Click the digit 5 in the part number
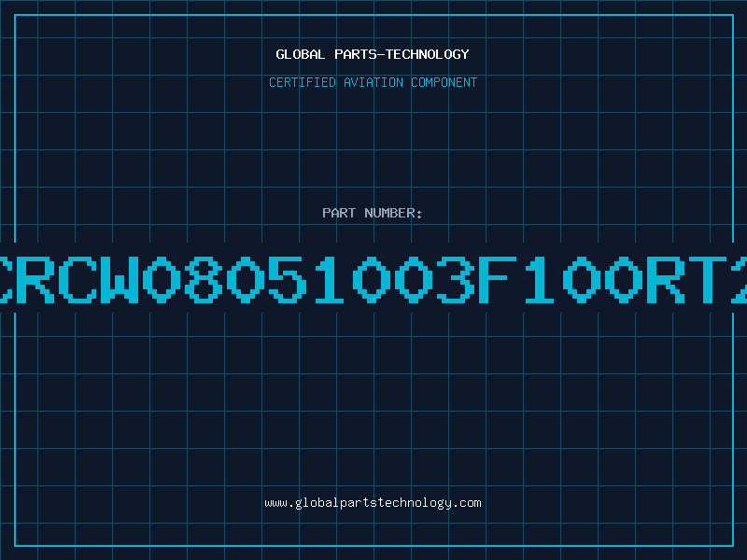This screenshot has width=747, height=560. (288, 280)
